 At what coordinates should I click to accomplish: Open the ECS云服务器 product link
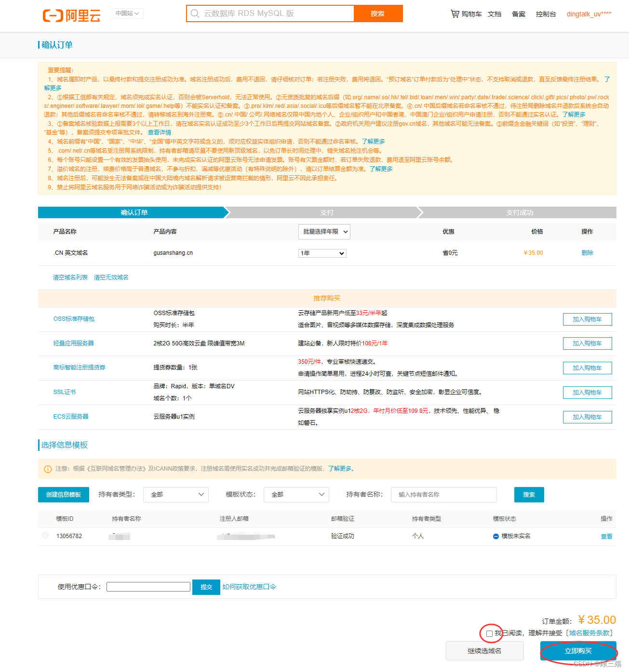pos(71,417)
